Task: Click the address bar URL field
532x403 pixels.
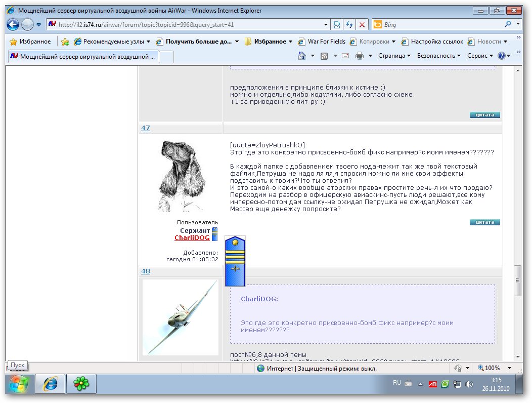Action: (185, 24)
